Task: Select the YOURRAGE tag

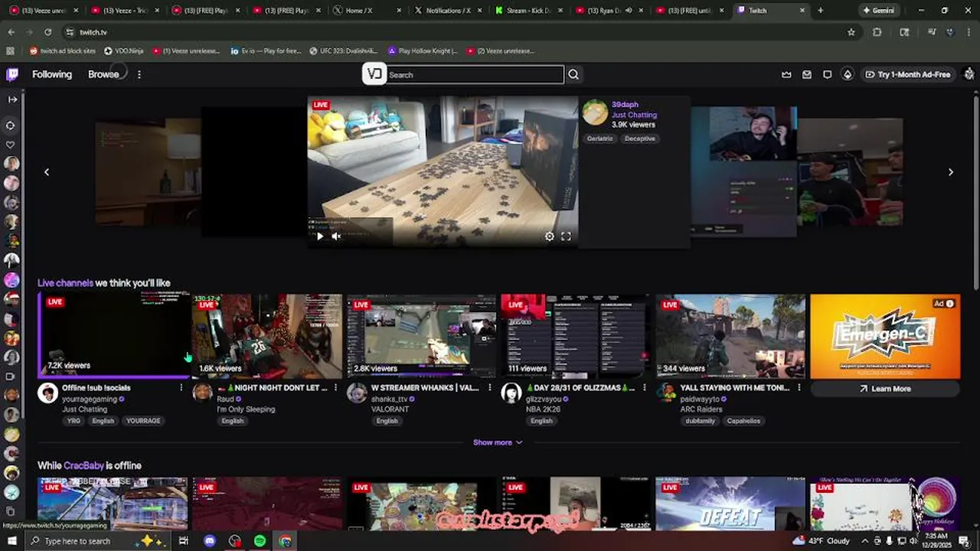Action: click(143, 421)
